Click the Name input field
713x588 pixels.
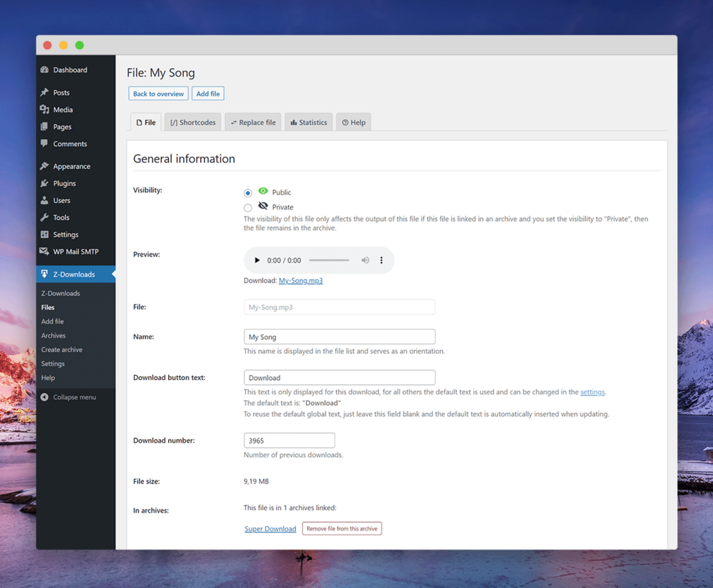click(x=340, y=336)
